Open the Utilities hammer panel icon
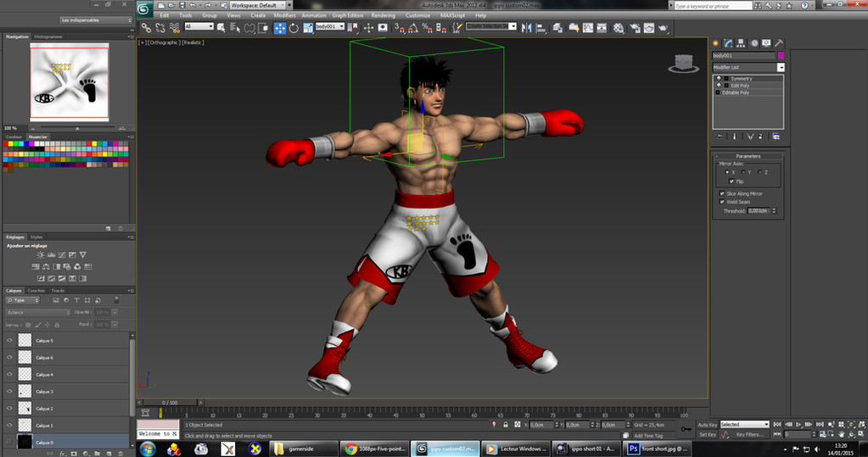Viewport: 868px width, 457px height. 780,43
